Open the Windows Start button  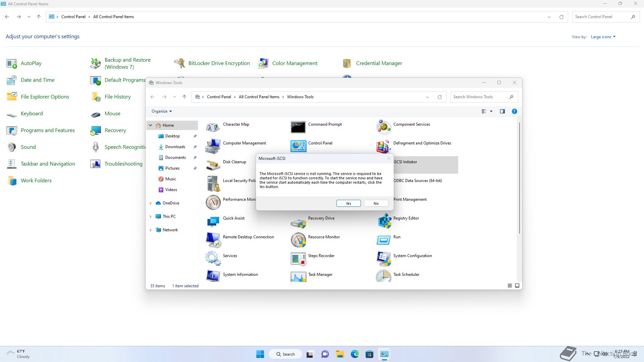tap(260, 354)
